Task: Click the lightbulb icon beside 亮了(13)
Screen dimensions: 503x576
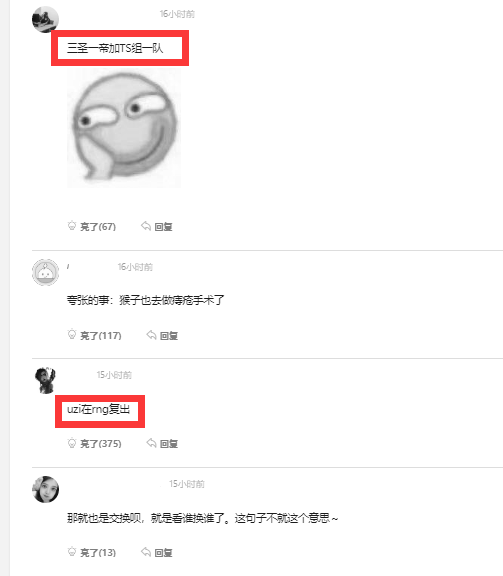Action: coord(72,551)
